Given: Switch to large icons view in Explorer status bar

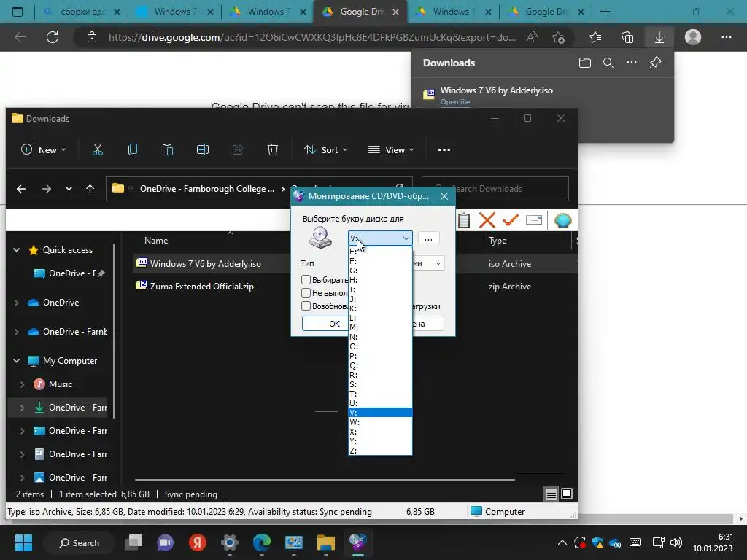Looking at the screenshot, I should click(566, 494).
